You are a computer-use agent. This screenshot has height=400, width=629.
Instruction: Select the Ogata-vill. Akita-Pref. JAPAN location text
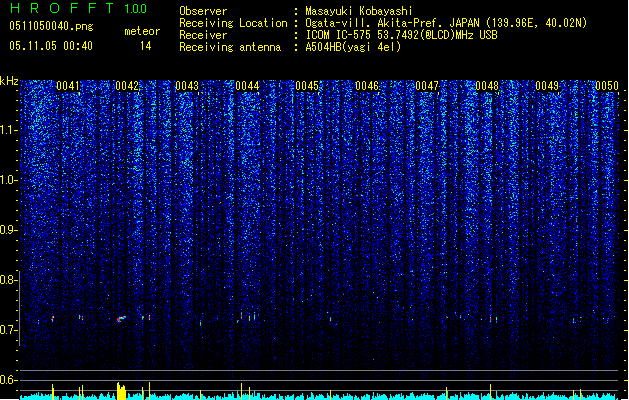[394, 23]
